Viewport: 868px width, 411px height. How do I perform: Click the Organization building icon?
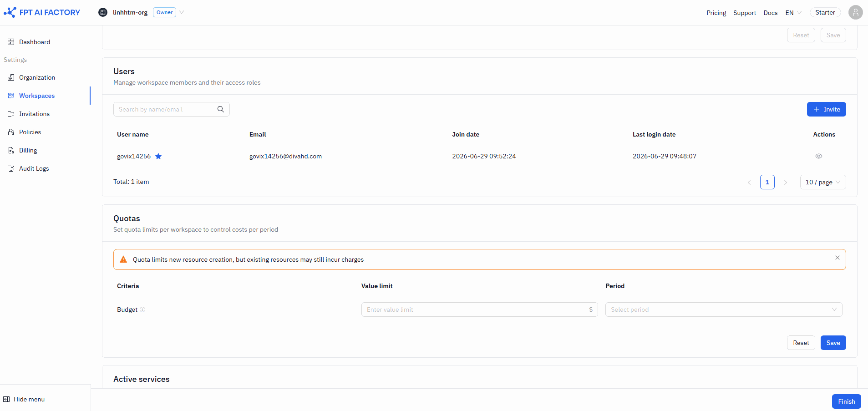pyautogui.click(x=11, y=77)
